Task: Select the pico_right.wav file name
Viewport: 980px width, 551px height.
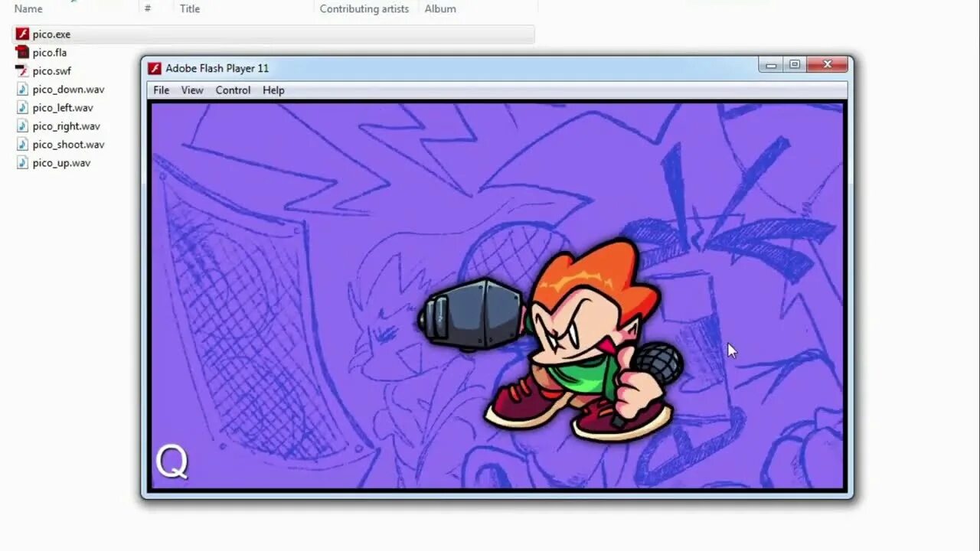Action: tap(67, 126)
